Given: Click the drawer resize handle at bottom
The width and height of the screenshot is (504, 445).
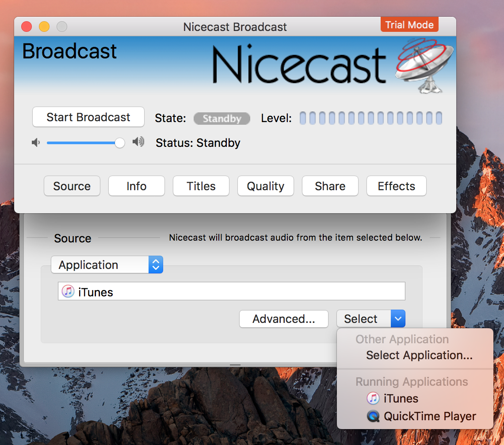Looking at the screenshot, I should 235,365.
